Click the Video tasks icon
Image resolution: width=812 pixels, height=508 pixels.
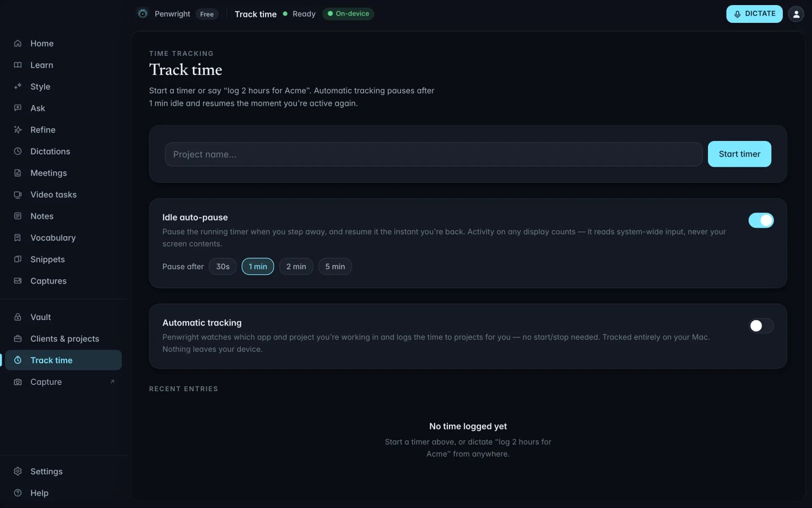click(x=18, y=194)
